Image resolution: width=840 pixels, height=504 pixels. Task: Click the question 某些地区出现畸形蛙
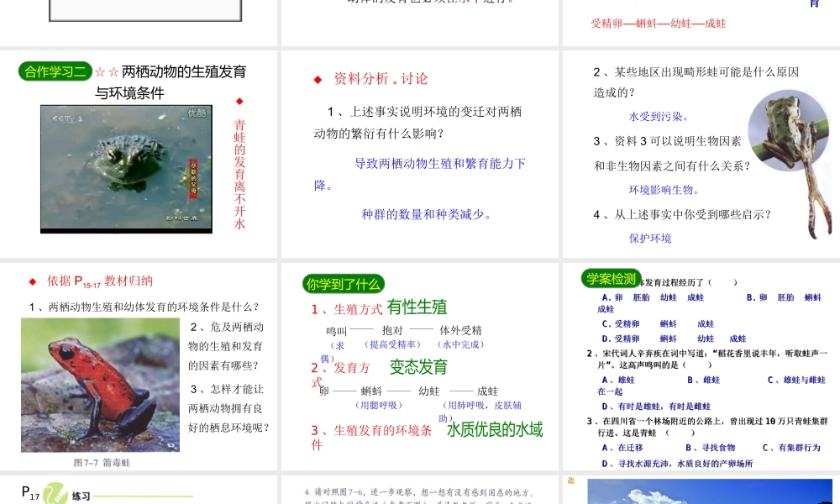[696, 82]
